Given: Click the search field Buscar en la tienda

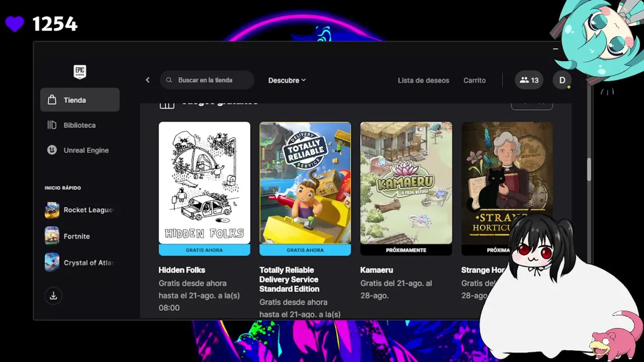Looking at the screenshot, I should coord(207,80).
